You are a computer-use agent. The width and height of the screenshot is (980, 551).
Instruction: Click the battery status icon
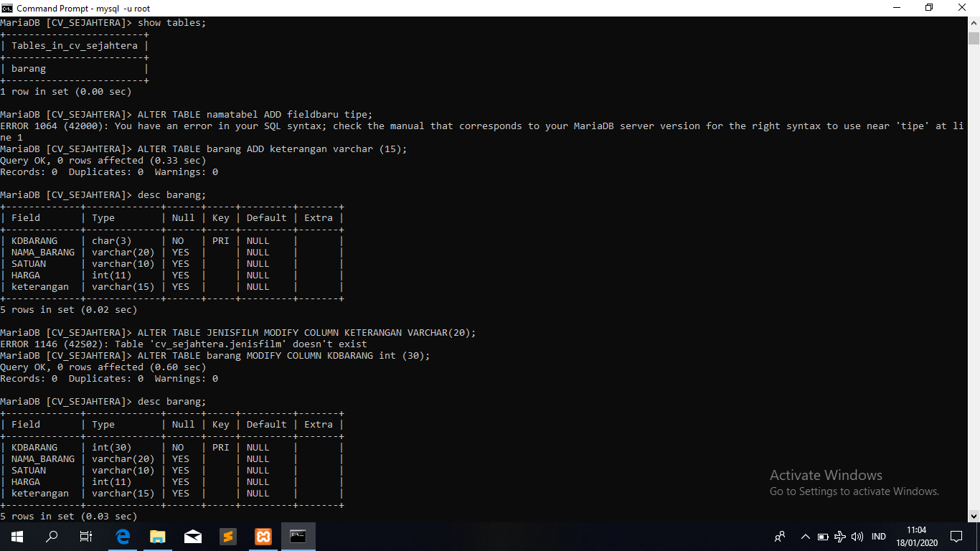tap(823, 537)
